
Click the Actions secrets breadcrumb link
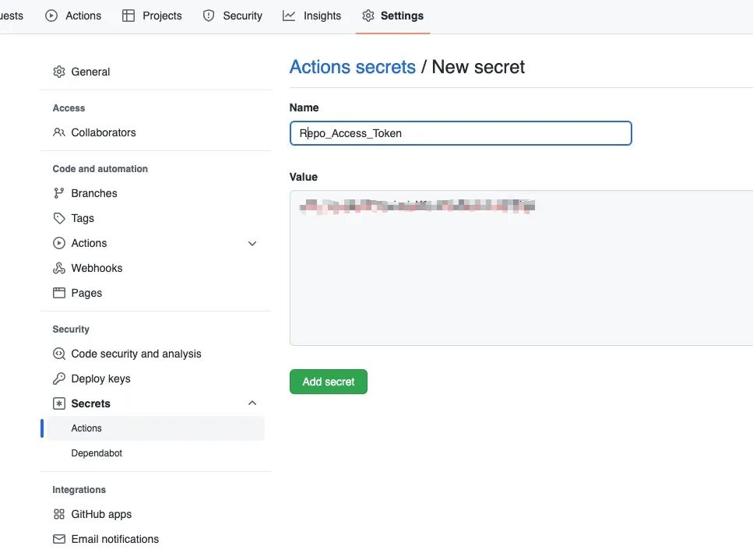[x=353, y=67]
